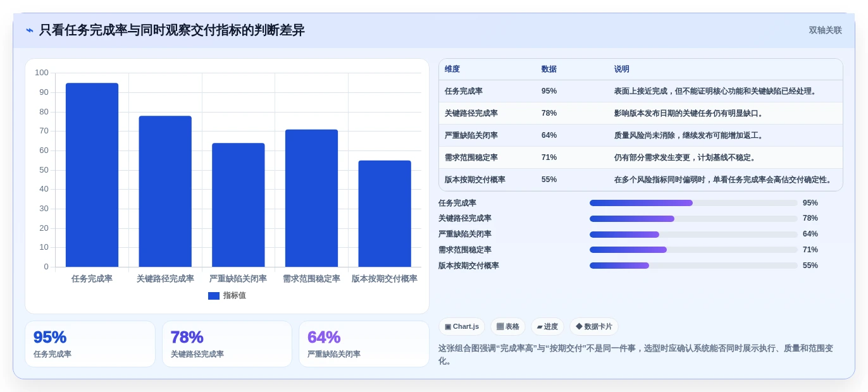Click table cell 版本按期交付概率 in 维度 column
868x392 pixels.
coord(475,180)
